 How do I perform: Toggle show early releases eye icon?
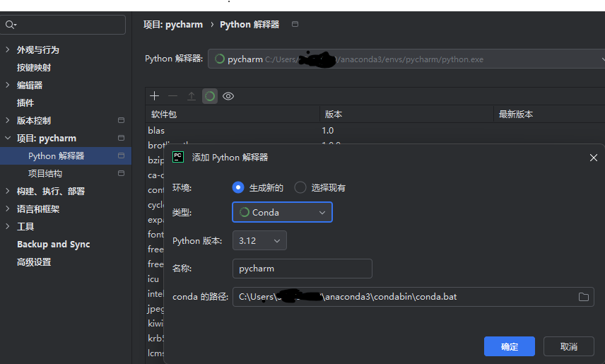tap(228, 96)
